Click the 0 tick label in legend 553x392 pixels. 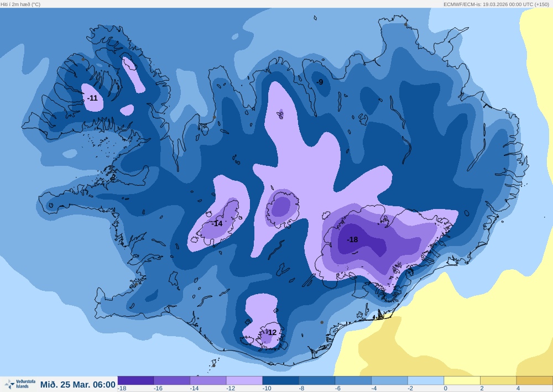click(445, 389)
